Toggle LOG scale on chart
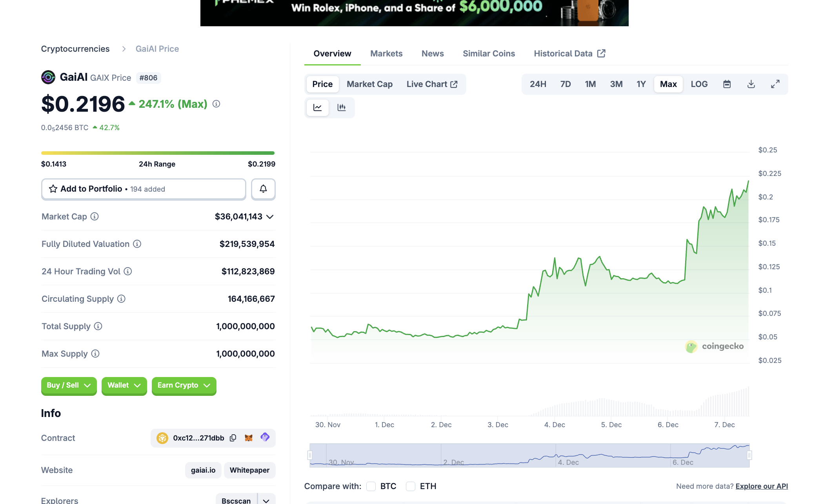The height and width of the screenshot is (504, 833). 699,84
